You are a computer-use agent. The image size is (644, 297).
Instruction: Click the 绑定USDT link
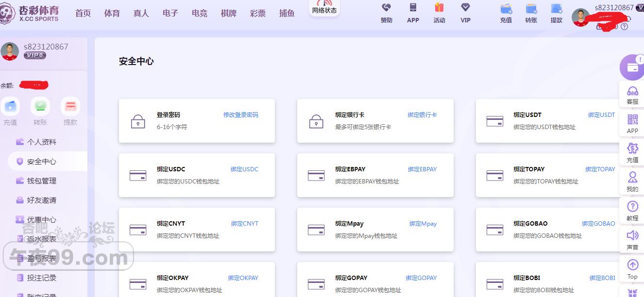(601, 115)
